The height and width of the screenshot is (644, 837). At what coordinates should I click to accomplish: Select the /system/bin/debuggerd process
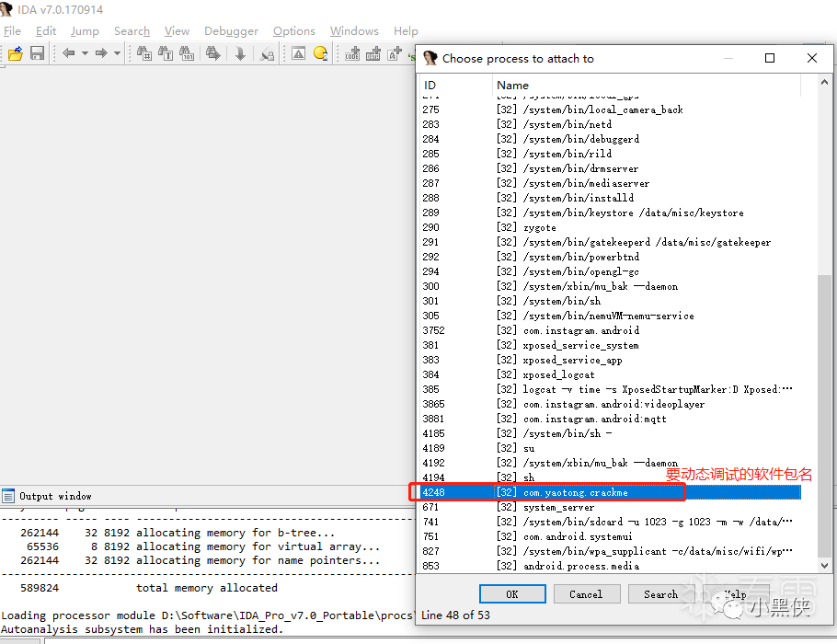click(x=611, y=139)
